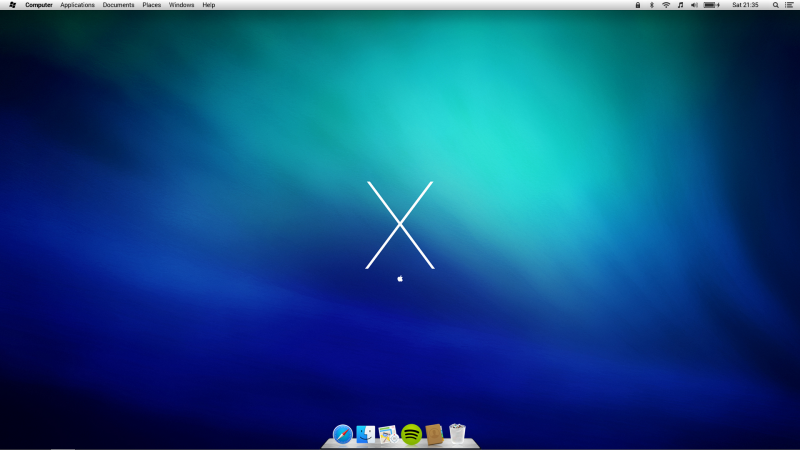Click the lock icon in menu bar
Image resolution: width=800 pixels, height=450 pixels.
(638, 5)
